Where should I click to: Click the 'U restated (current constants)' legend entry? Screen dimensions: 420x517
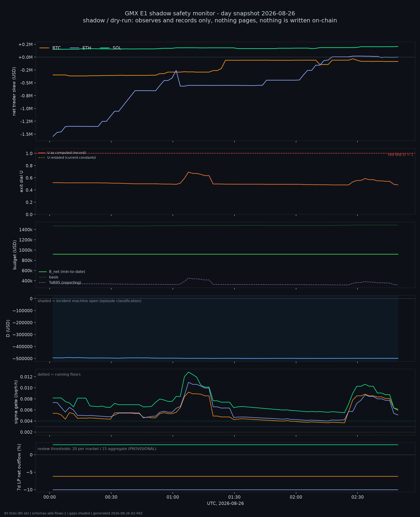coord(67,158)
